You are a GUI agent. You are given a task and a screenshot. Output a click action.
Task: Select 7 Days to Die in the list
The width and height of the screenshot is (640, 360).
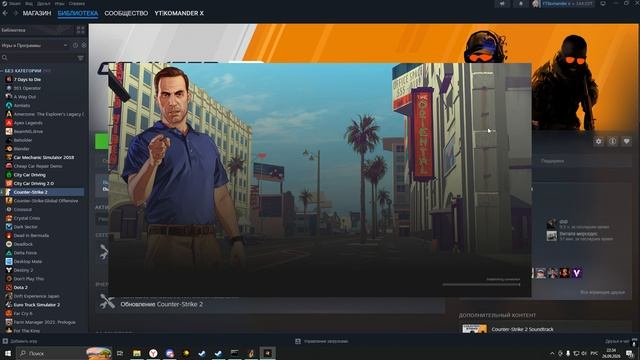click(27, 79)
